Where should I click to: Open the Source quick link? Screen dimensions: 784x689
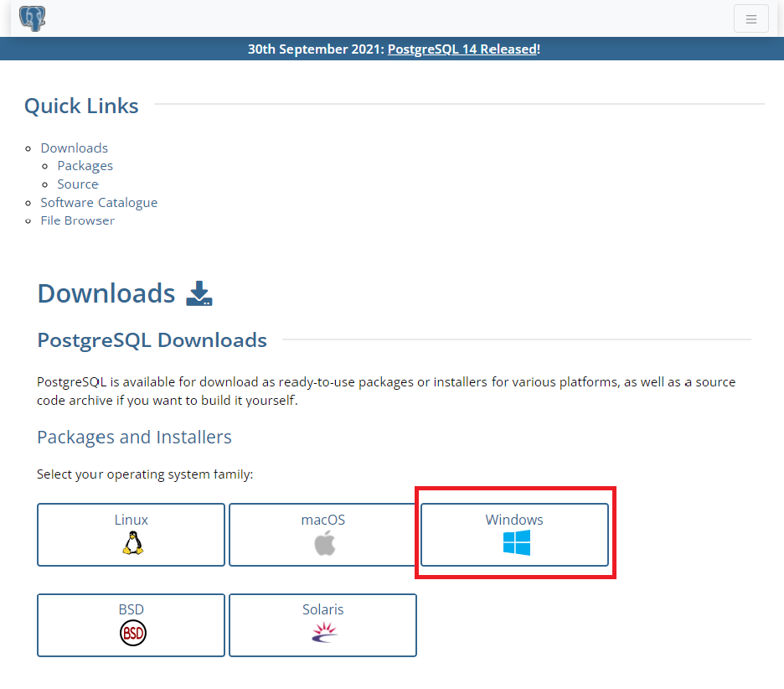pyautogui.click(x=78, y=184)
